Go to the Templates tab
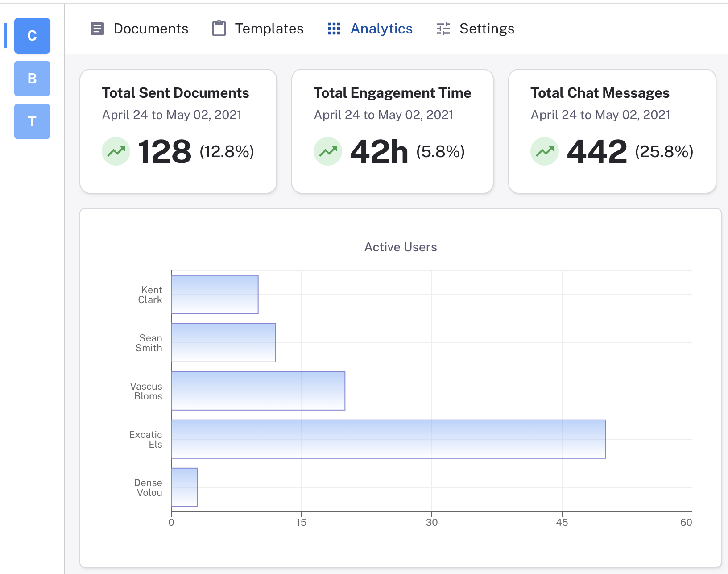 [x=258, y=29]
